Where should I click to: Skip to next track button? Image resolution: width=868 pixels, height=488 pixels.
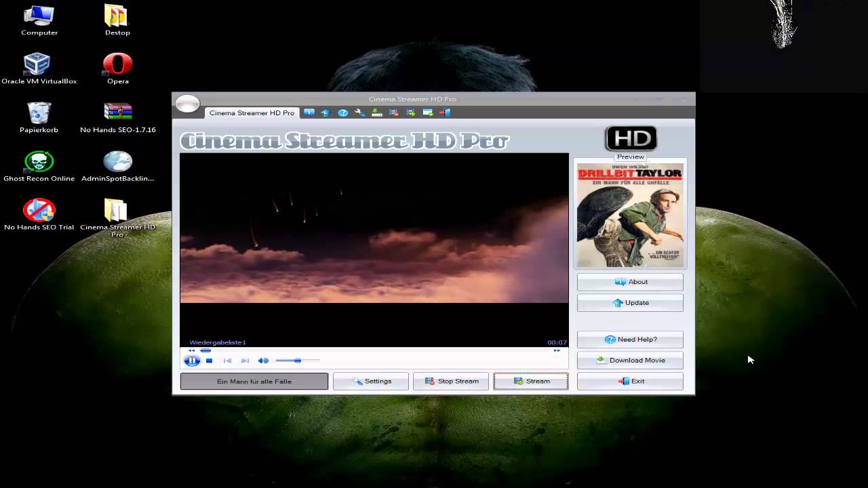[245, 361]
